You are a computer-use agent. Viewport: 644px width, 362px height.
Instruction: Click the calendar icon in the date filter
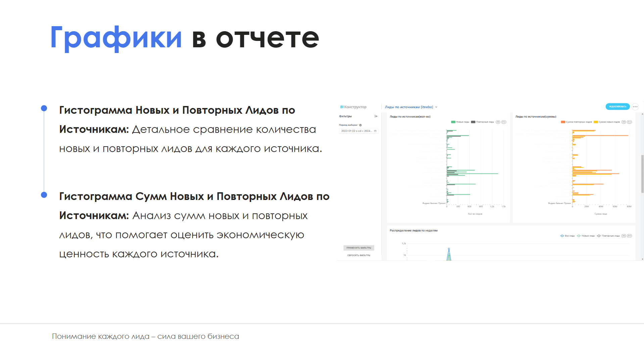point(375,131)
